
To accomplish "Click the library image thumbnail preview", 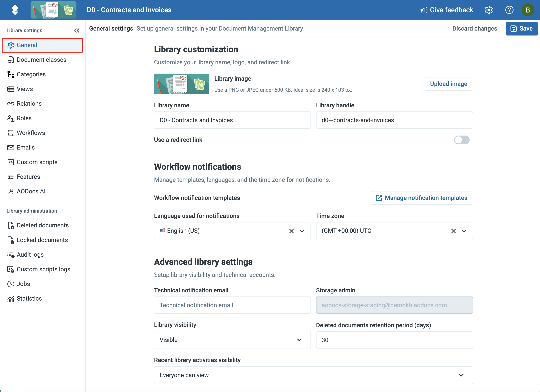I will point(182,84).
